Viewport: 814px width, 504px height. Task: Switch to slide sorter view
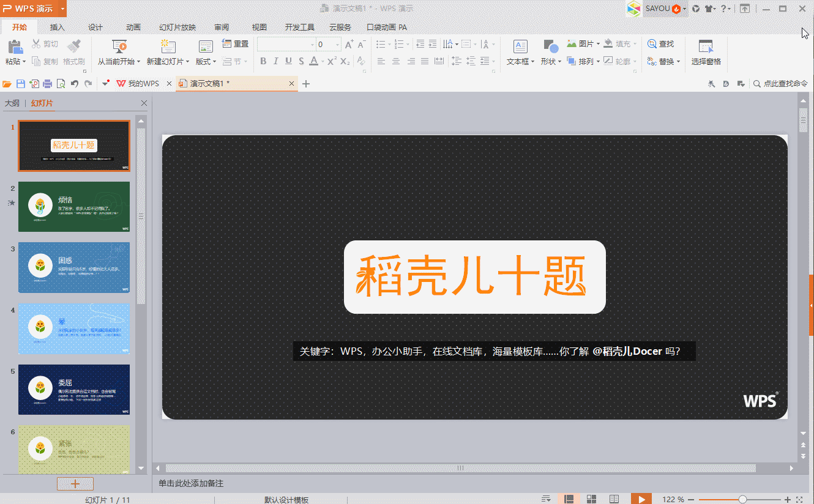[591, 498]
